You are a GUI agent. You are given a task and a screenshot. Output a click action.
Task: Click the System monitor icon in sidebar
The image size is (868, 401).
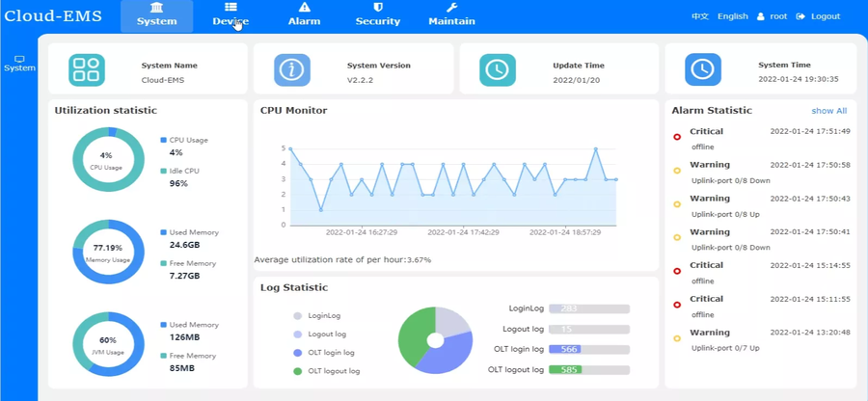pos(18,60)
